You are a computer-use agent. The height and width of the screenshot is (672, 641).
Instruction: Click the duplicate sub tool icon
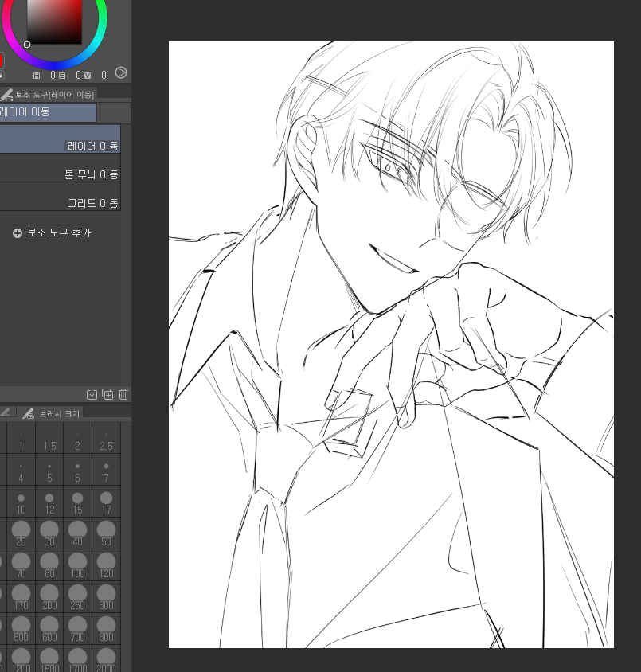click(x=107, y=394)
